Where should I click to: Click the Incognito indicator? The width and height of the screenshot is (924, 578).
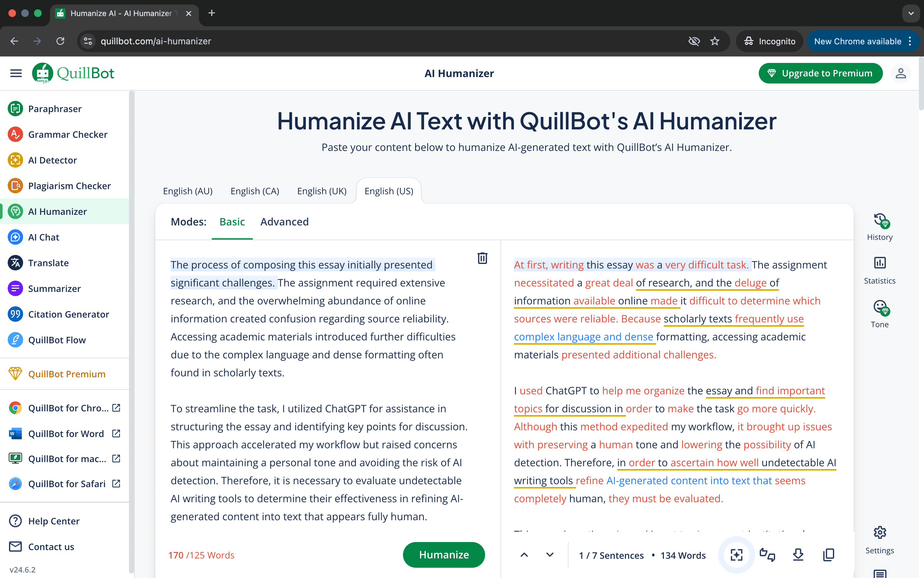[x=769, y=41]
